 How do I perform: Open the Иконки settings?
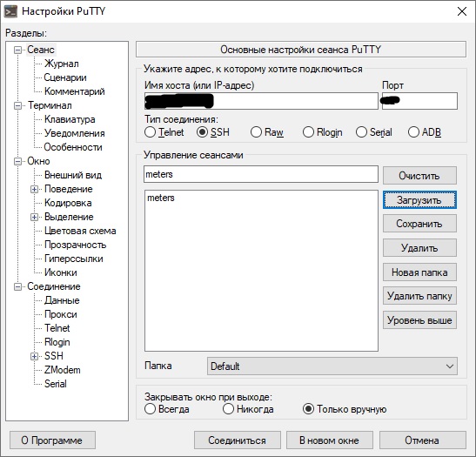pos(61,272)
